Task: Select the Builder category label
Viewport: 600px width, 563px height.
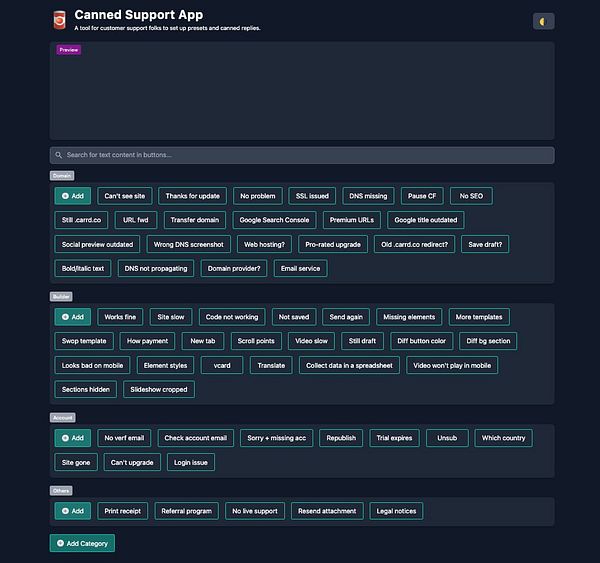Action: 61,297
